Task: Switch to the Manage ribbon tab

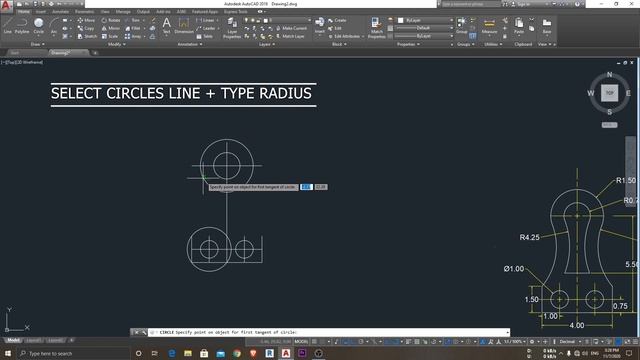Action: 123,11
